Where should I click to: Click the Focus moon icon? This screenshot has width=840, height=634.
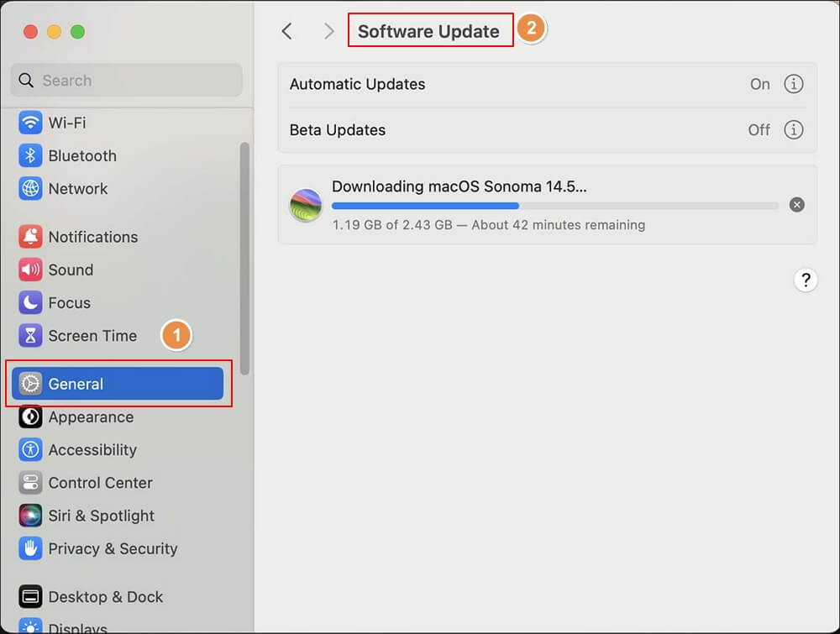30,302
